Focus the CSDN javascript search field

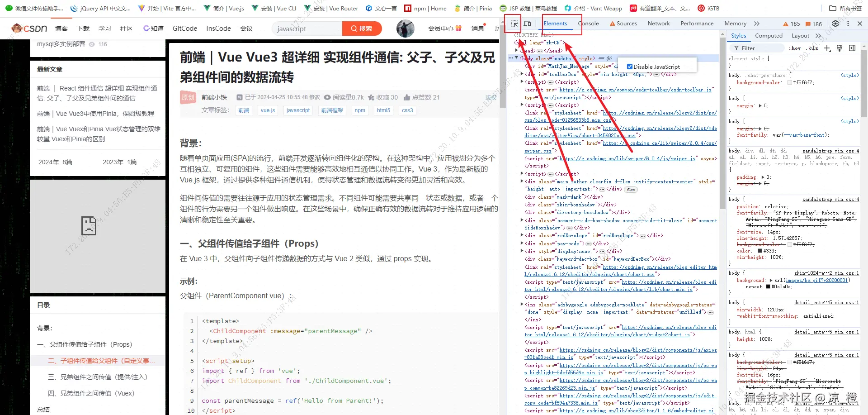click(307, 29)
